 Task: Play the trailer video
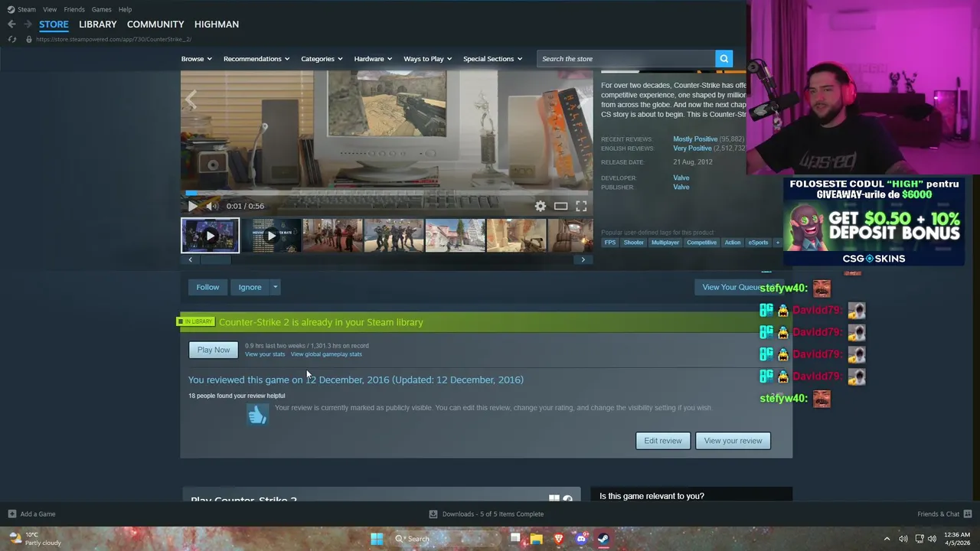click(x=193, y=206)
